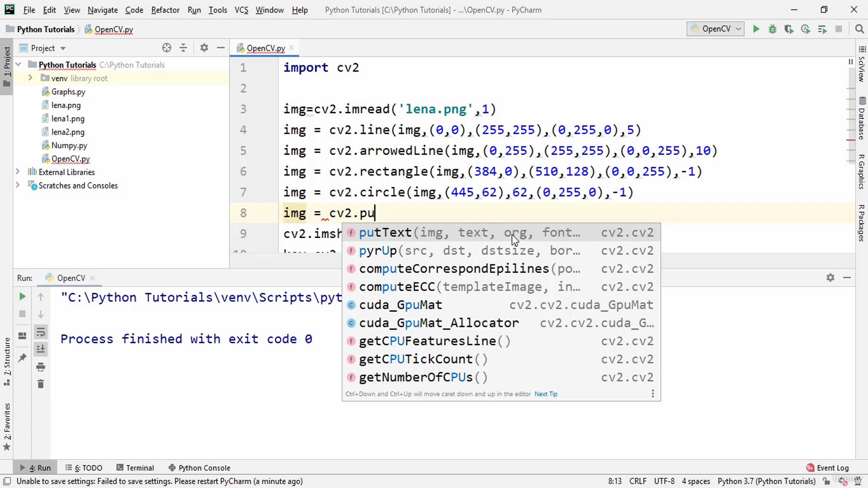Go down the stack trace
This screenshot has height=488, width=868.
tap(41, 314)
